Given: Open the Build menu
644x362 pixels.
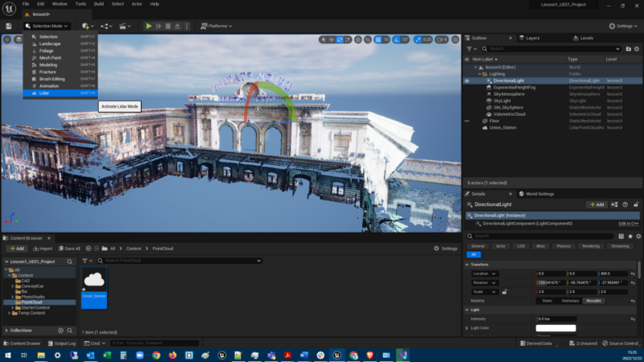Looking at the screenshot, I should pyautogui.click(x=98, y=4).
